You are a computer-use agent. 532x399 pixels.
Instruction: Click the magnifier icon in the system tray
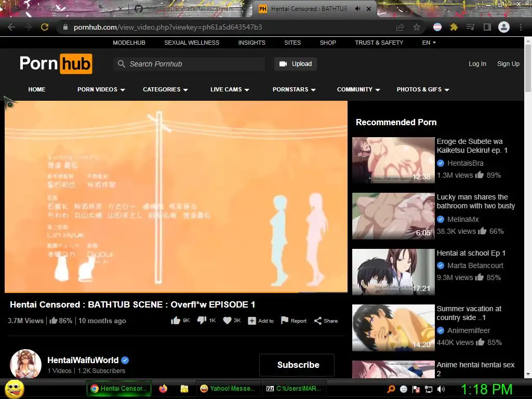point(391,389)
